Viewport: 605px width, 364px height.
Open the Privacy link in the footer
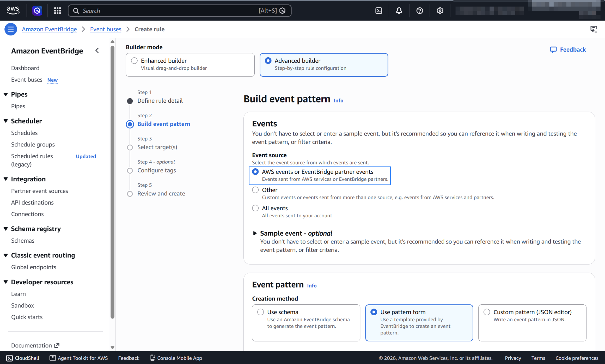513,358
